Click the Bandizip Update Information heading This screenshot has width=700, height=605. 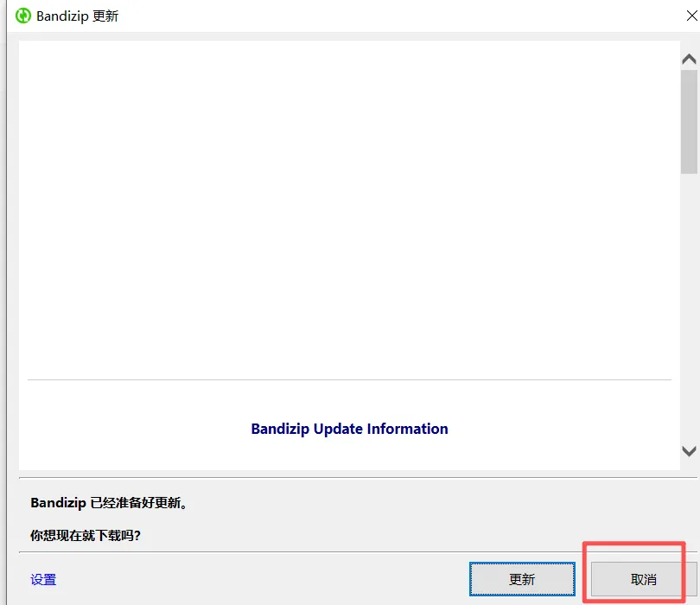pos(349,429)
